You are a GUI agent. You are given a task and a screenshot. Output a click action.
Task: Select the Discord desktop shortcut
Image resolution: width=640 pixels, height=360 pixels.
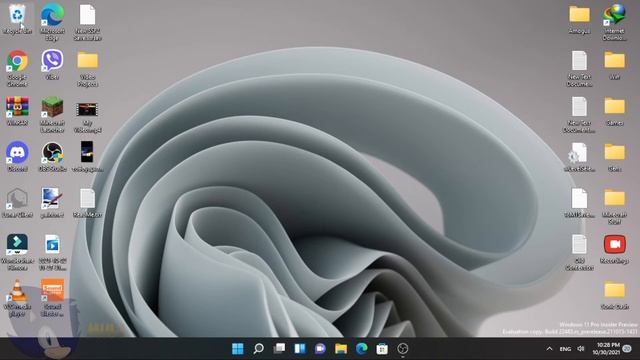pyautogui.click(x=17, y=156)
